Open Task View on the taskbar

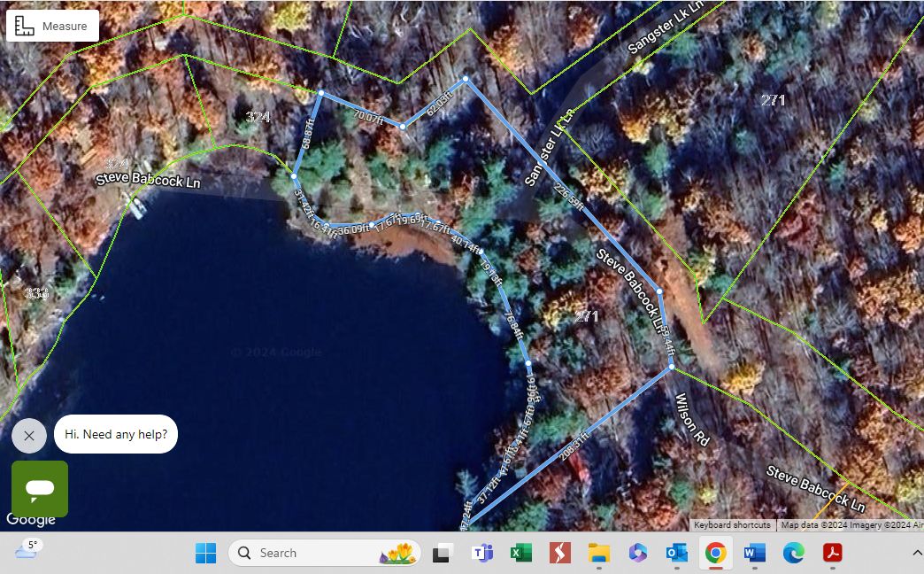pyautogui.click(x=443, y=553)
